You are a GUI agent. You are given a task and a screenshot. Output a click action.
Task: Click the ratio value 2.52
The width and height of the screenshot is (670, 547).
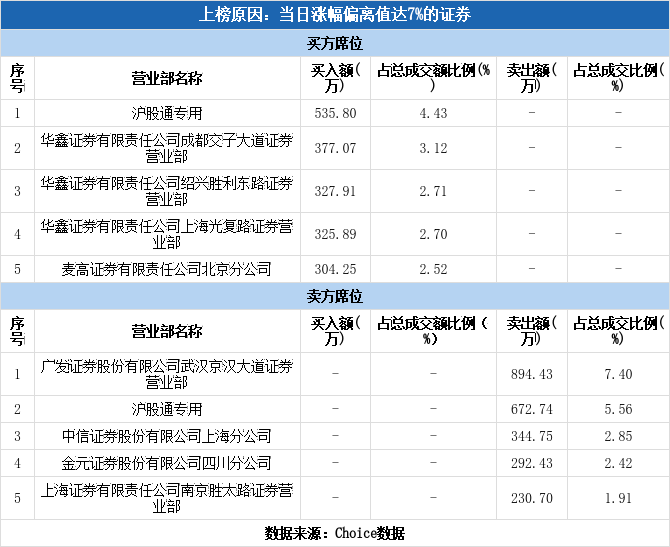coord(433,269)
